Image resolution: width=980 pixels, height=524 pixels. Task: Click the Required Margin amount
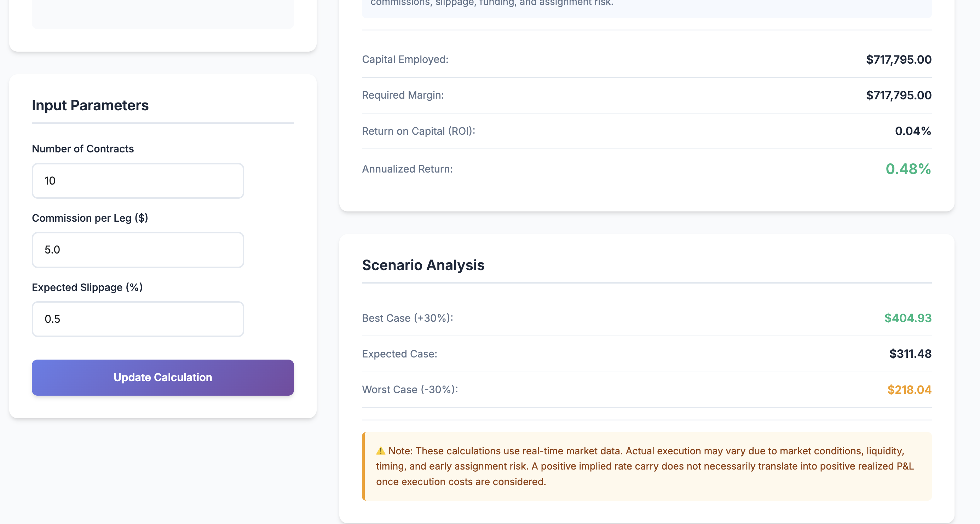click(899, 95)
